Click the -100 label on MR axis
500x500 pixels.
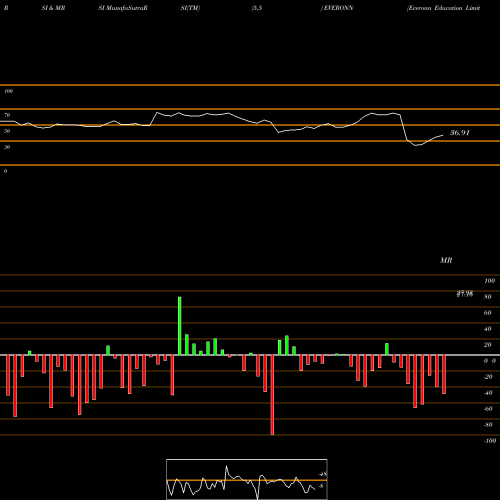click(490, 441)
